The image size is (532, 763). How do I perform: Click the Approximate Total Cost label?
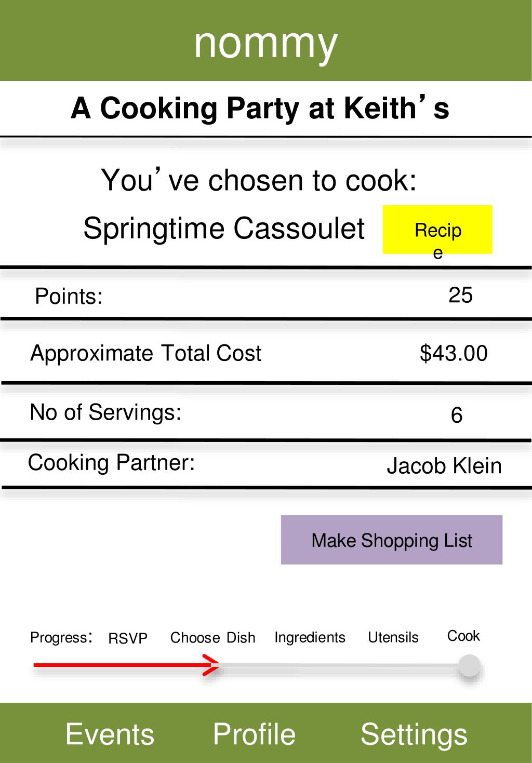tap(145, 353)
